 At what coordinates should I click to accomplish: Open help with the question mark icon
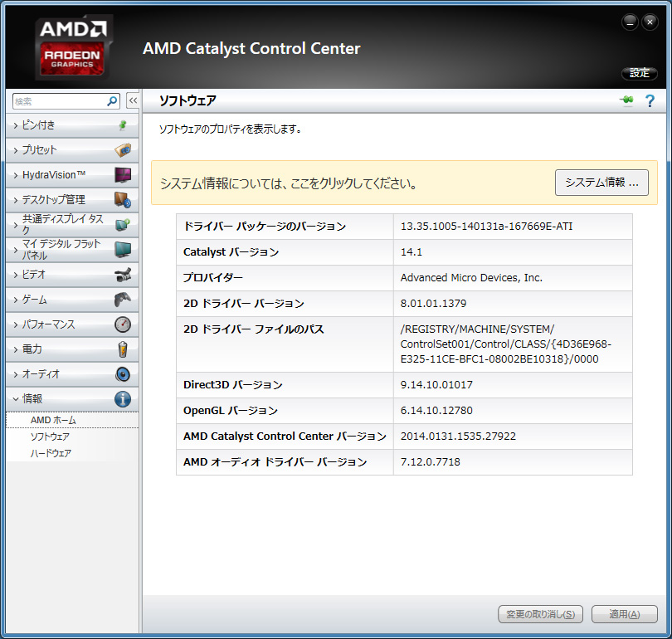(650, 101)
